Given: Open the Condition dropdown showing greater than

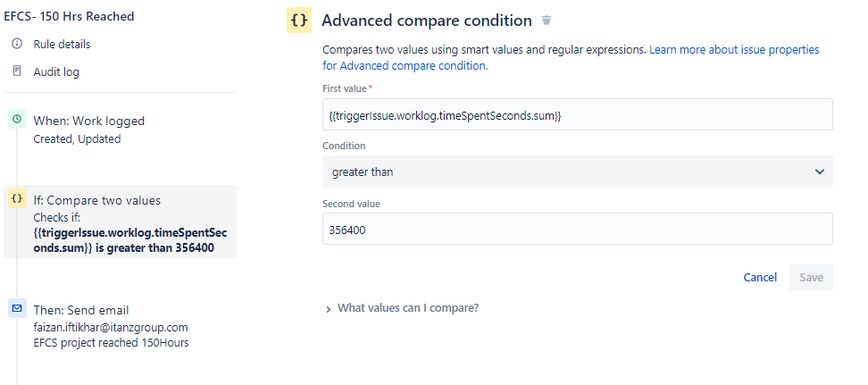Looking at the screenshot, I should click(577, 172).
